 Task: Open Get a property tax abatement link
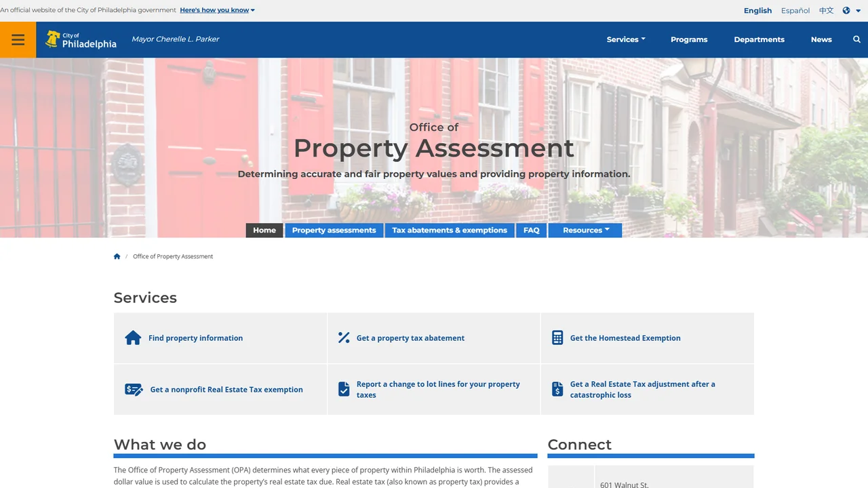click(x=410, y=338)
